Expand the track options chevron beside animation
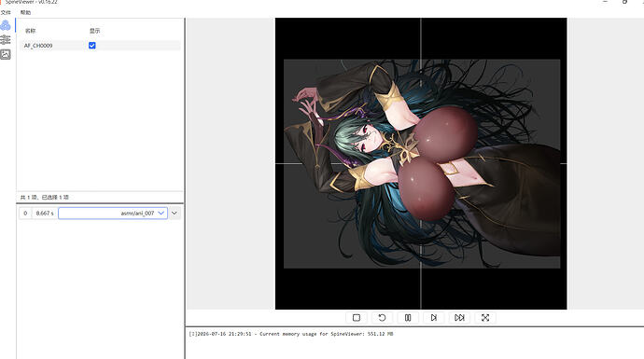Image resolution: width=644 pixels, height=359 pixels. click(175, 213)
